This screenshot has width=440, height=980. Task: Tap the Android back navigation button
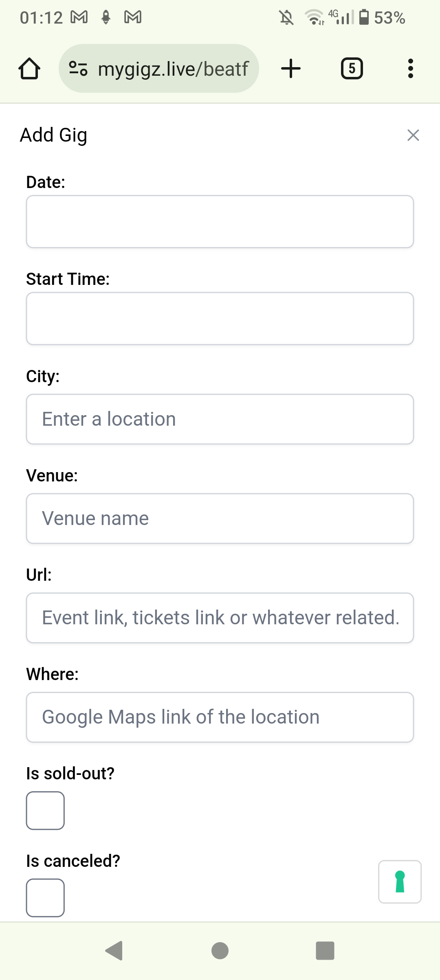tap(114, 951)
